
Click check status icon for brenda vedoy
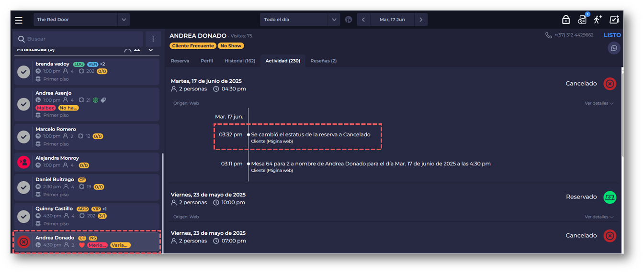click(23, 72)
